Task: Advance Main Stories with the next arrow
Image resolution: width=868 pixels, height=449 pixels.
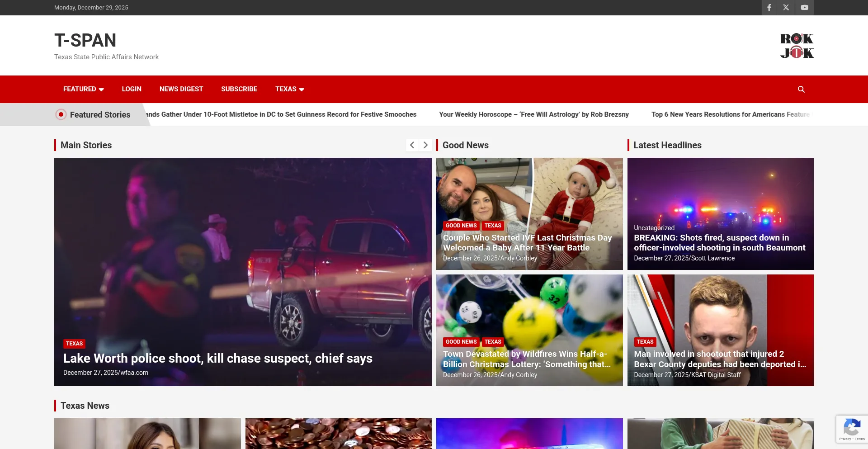Action: point(425,145)
